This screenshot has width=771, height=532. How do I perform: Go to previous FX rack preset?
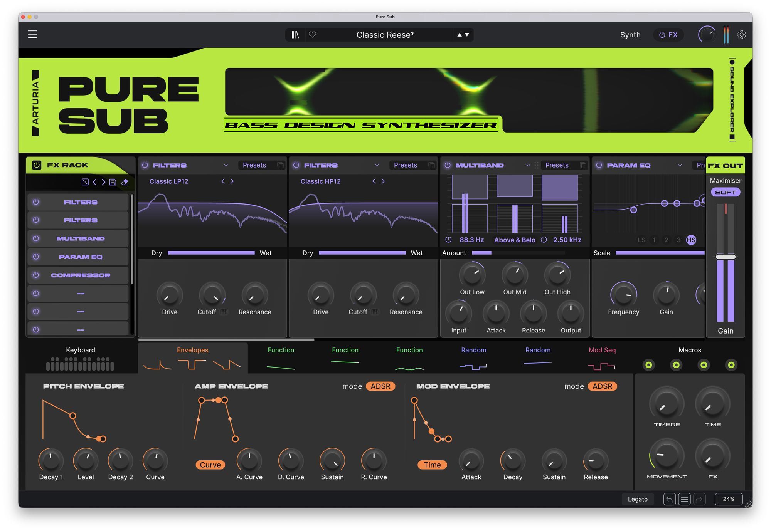point(94,182)
